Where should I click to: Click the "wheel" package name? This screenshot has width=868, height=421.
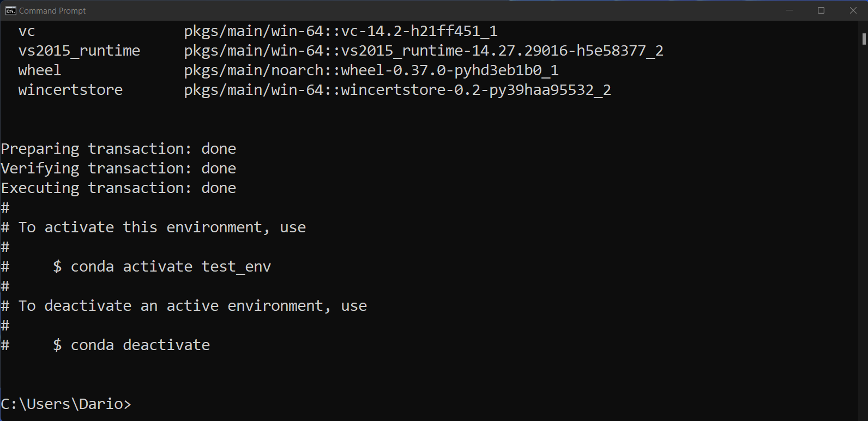40,70
